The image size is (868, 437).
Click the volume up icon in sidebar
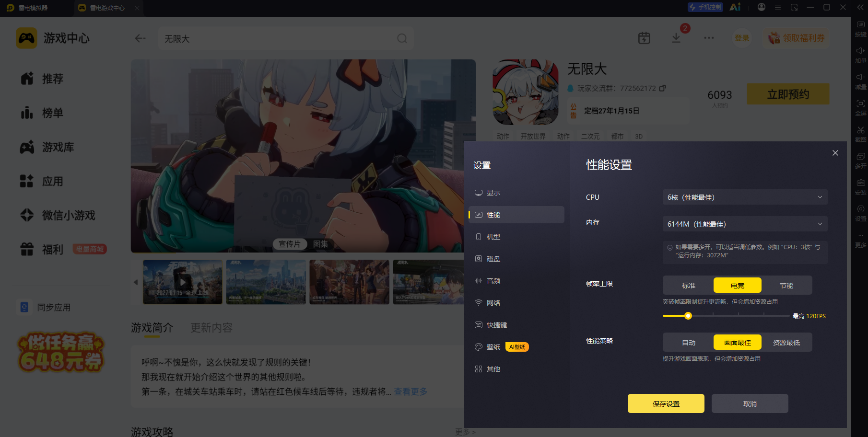860,50
